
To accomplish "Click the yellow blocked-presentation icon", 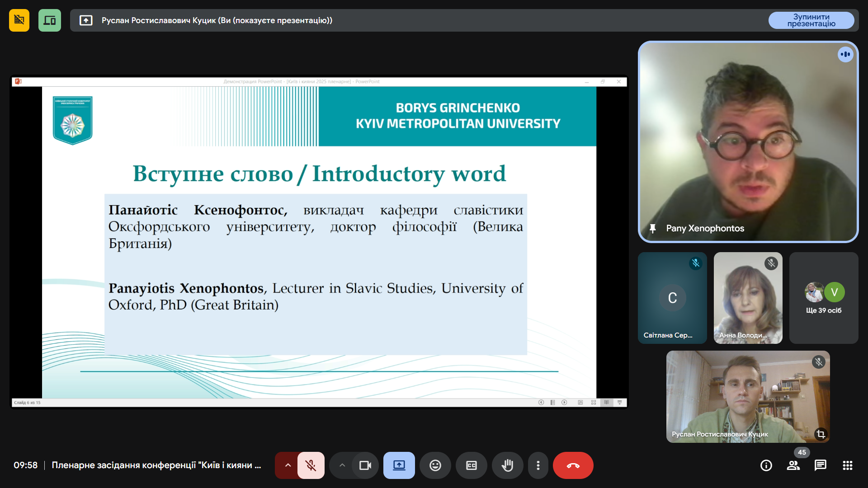I will pos(19,20).
